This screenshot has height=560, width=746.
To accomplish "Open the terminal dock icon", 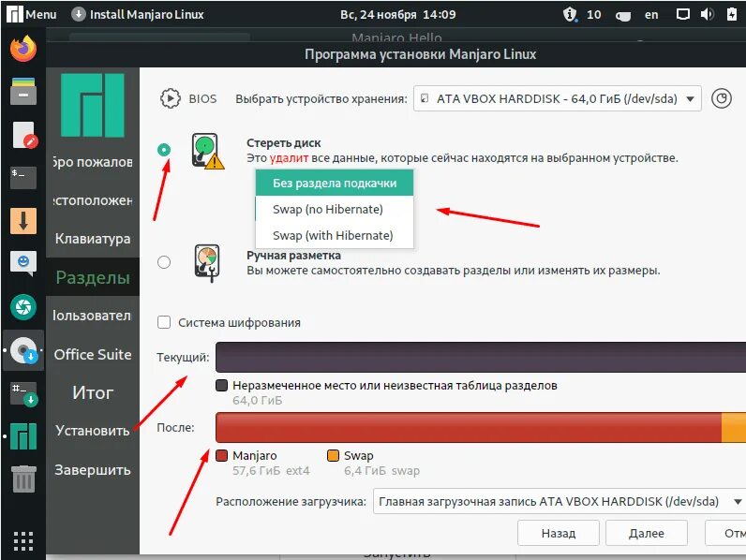I will [23, 178].
